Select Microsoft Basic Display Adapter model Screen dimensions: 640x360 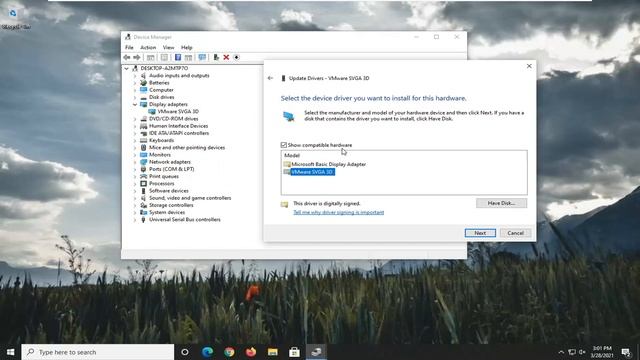click(329, 164)
